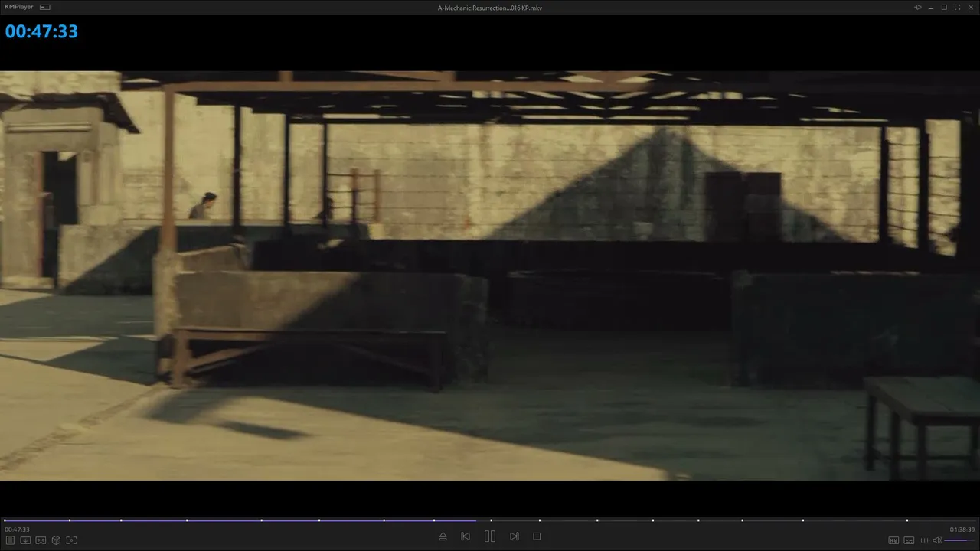980x551 pixels.
Task: Maximize the KMPlayer window
Action: tap(944, 8)
